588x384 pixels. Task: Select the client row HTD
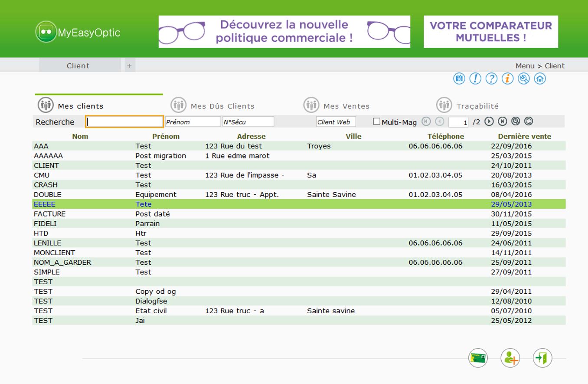299,233
